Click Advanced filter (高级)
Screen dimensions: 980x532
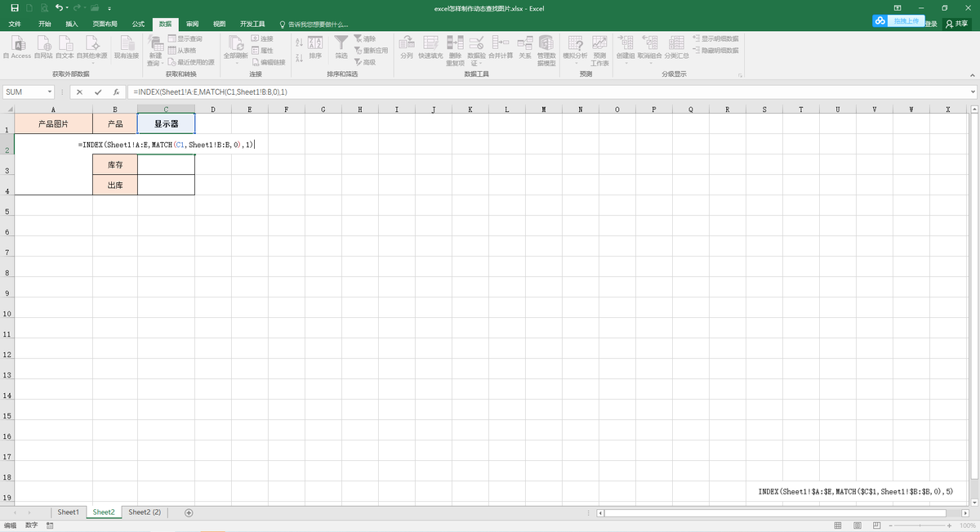click(x=365, y=61)
